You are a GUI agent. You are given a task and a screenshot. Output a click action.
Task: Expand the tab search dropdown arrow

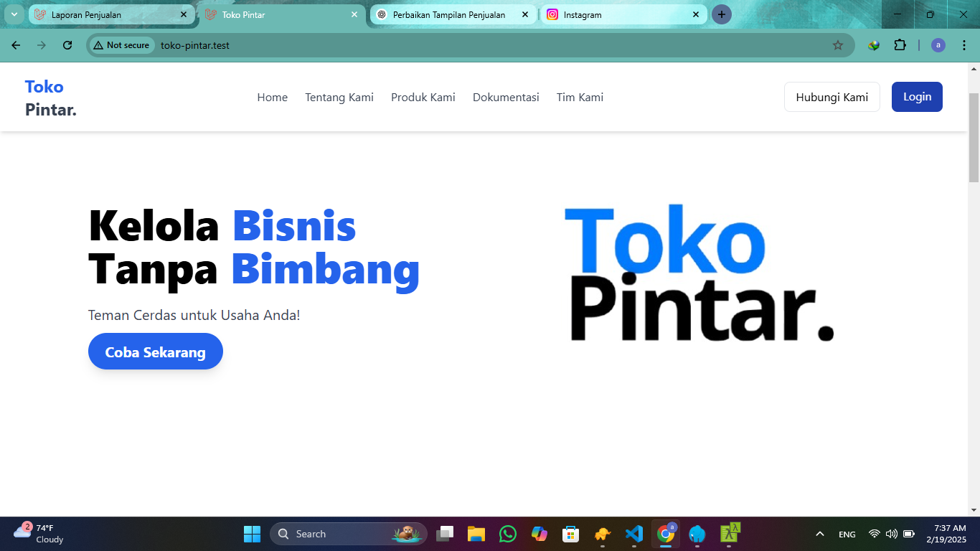coord(14,14)
